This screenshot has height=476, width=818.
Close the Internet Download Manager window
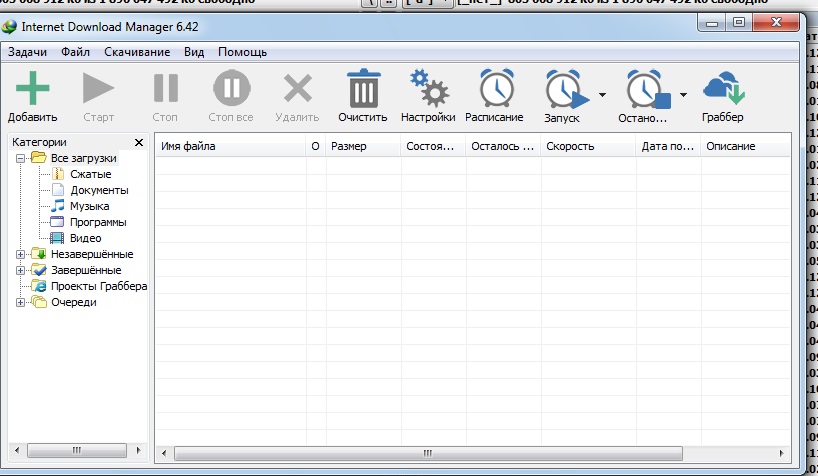coord(776,22)
